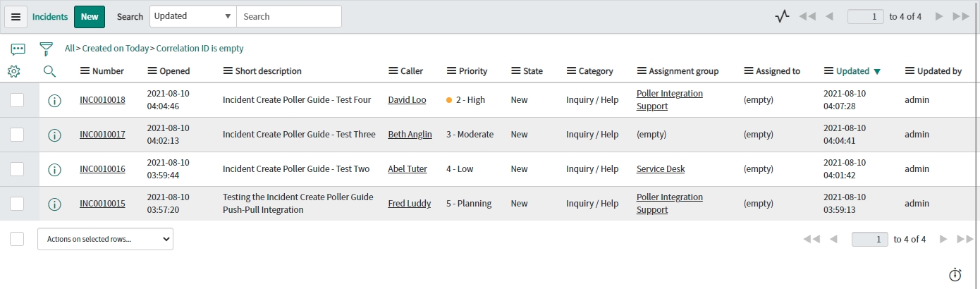Click the response time stopwatch icon
This screenshot has height=289, width=980.
coord(955,275)
